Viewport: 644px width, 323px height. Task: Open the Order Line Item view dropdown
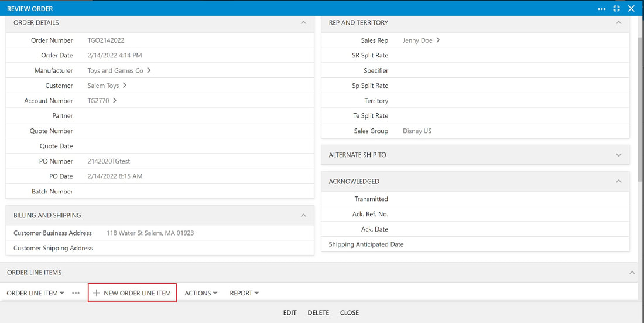coord(35,293)
